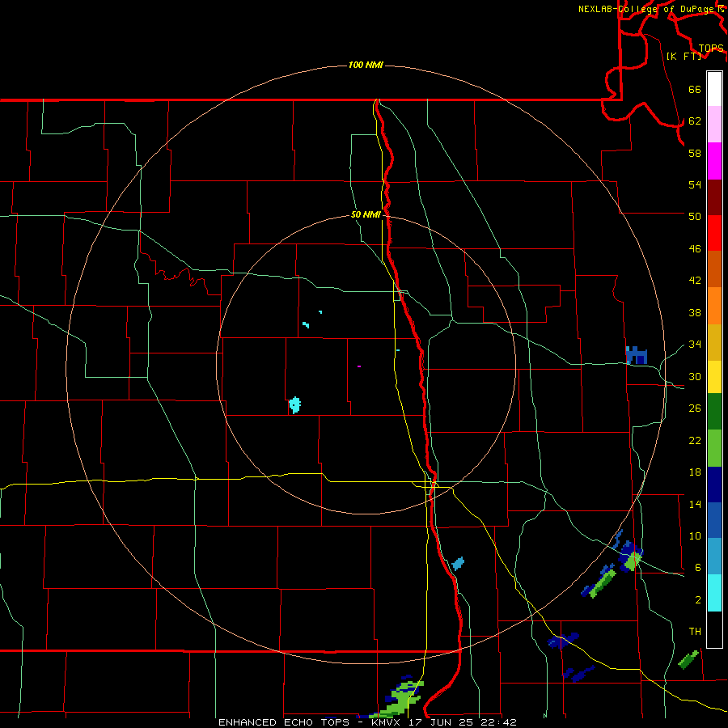Pick the dark green legend swatch
The height and width of the screenshot is (728, 728).
pos(714,412)
